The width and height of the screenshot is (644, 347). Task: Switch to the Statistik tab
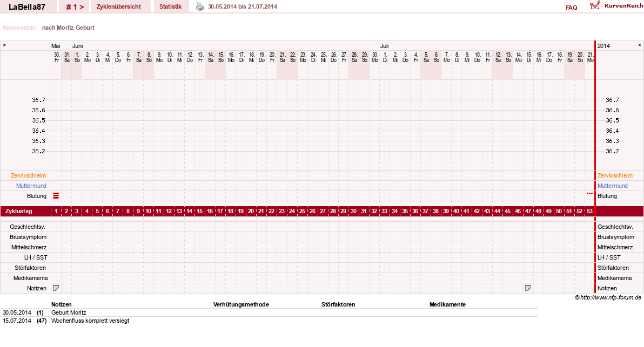click(x=170, y=6)
